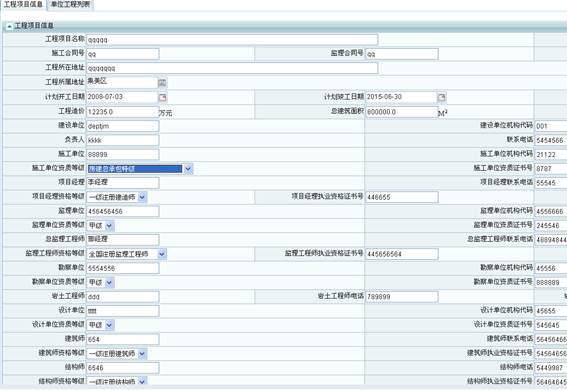Open the 监理工程师资格等级 dropdown
Image resolution: width=567 pixels, height=390 pixels.
click(162, 254)
